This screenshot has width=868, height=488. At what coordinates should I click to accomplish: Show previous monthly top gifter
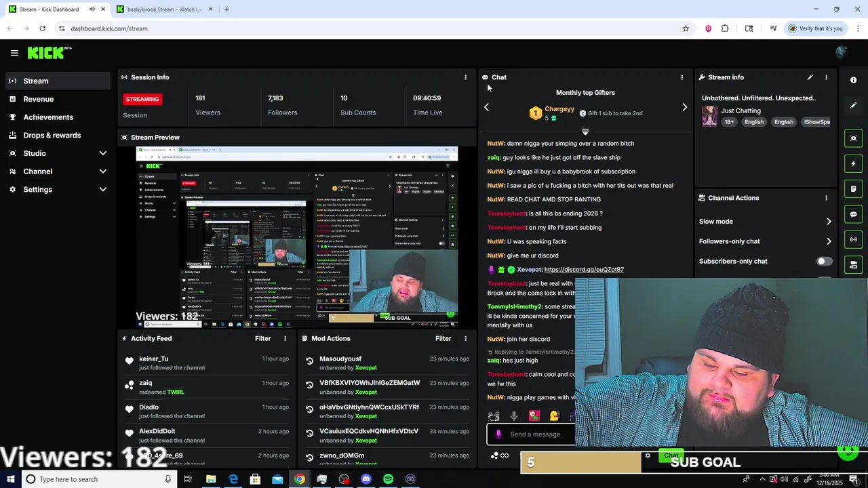click(x=486, y=107)
